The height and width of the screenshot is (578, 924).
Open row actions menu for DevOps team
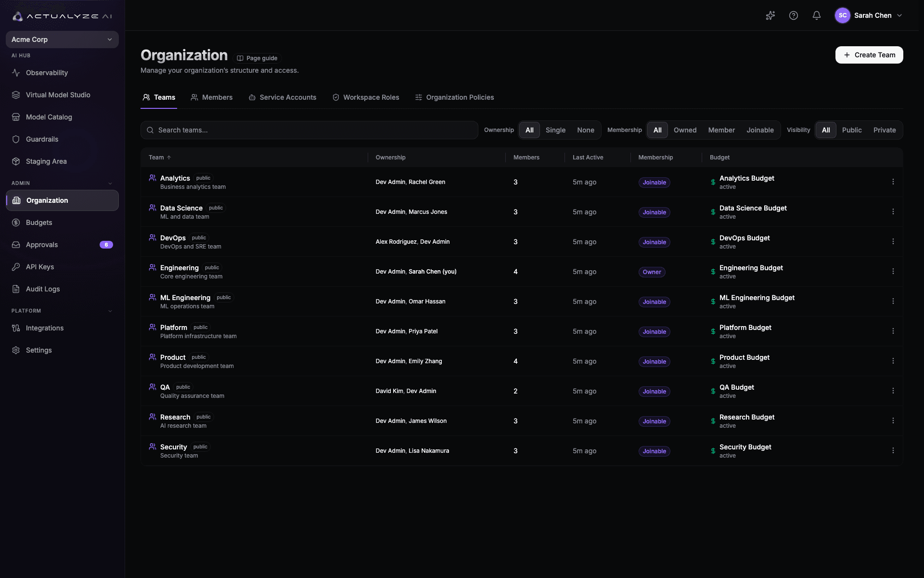(x=893, y=242)
